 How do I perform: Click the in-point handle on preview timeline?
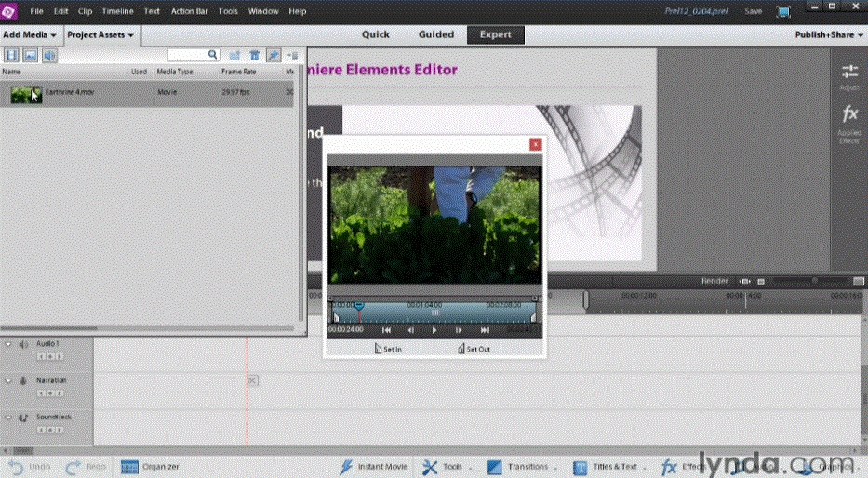pyautogui.click(x=336, y=317)
